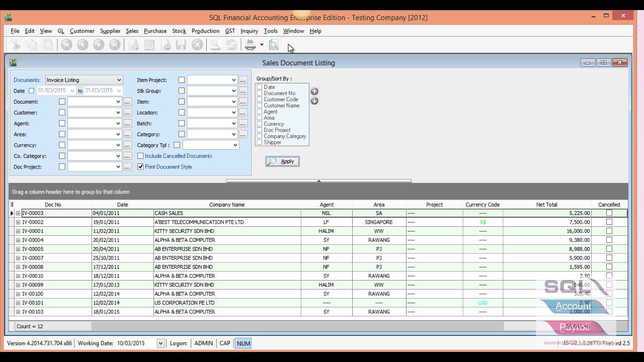Enable the Agent filter checkbox
This screenshot has width=644, height=362.
[x=62, y=123]
